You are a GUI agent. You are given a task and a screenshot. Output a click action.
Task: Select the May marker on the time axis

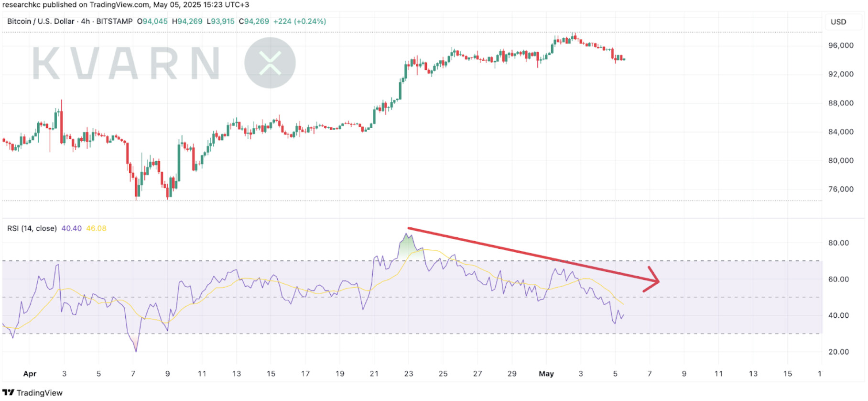coord(546,374)
